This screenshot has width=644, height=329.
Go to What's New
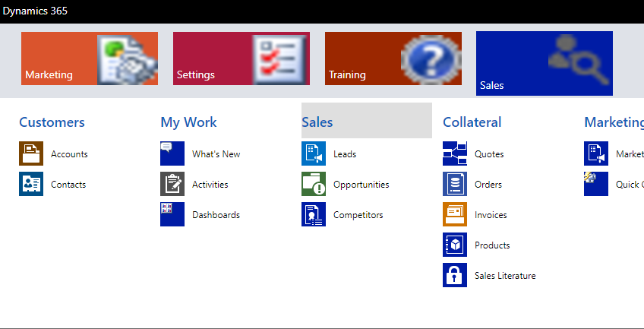point(216,154)
